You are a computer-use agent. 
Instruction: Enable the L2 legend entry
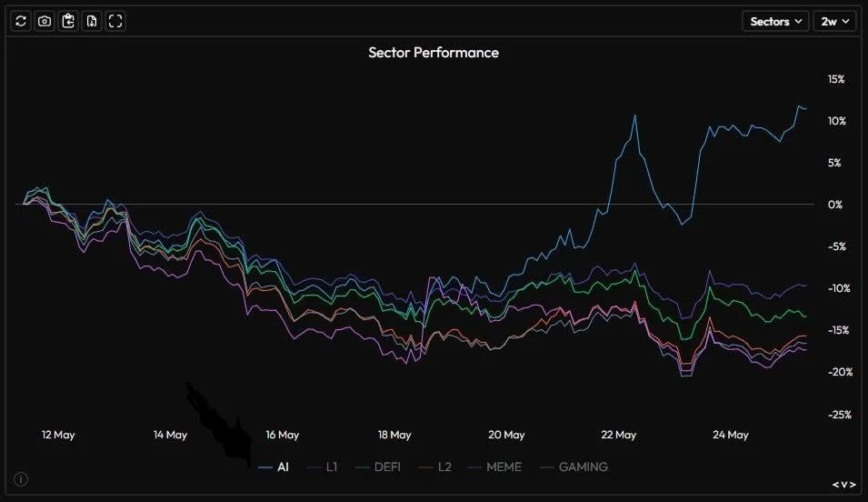[435, 467]
